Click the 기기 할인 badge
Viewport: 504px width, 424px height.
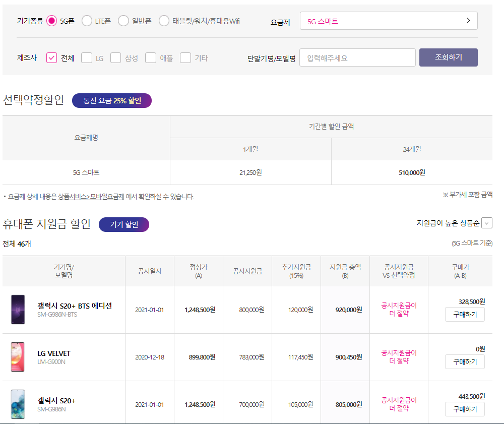(124, 224)
